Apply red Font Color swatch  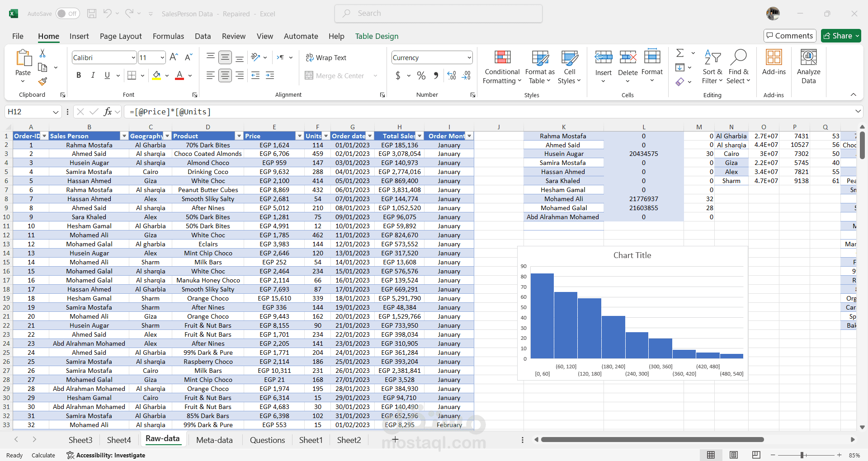click(179, 75)
